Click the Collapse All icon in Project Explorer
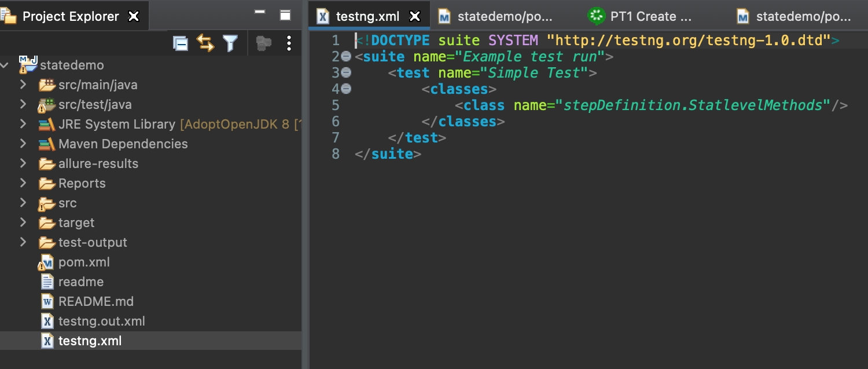The width and height of the screenshot is (868, 369). pos(181,43)
